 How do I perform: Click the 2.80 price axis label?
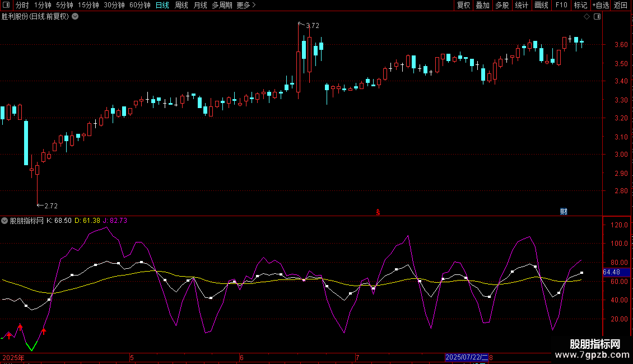(x=621, y=191)
